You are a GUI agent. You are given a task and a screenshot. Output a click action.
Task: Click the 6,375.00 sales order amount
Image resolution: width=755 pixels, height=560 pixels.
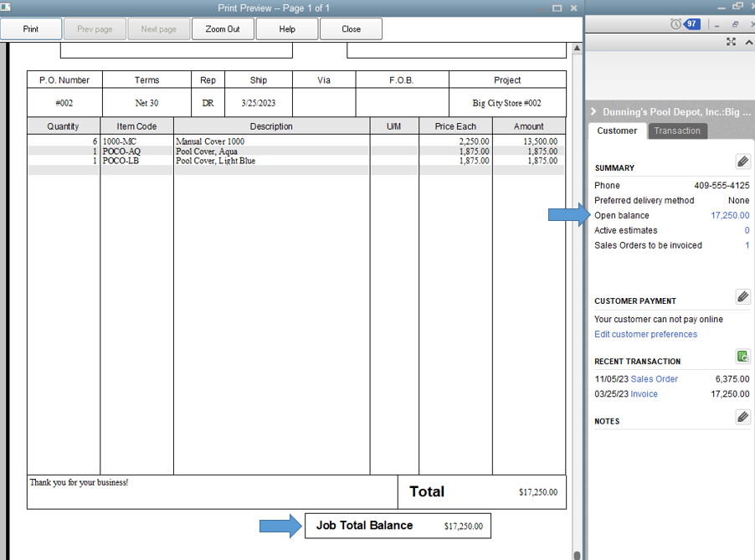point(732,379)
